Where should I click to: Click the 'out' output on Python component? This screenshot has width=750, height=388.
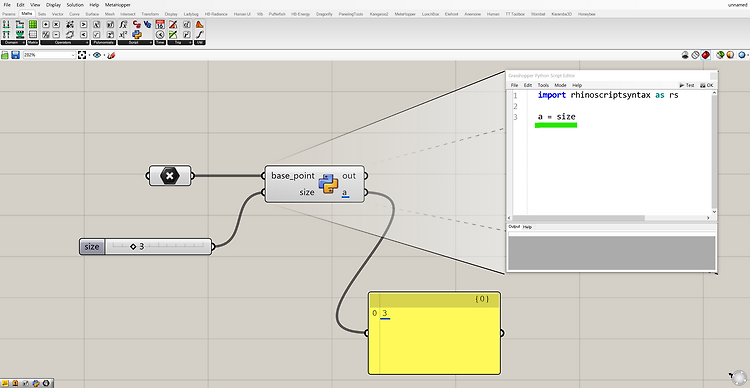(349, 176)
